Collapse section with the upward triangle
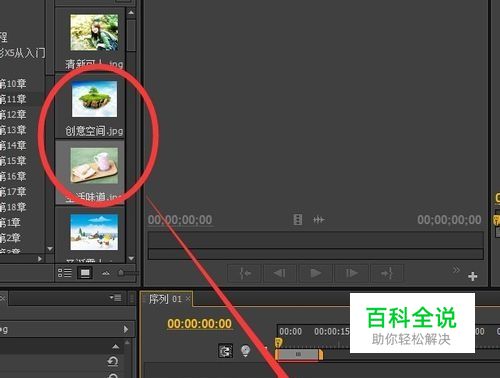This screenshot has height=378, width=500. [x=115, y=347]
